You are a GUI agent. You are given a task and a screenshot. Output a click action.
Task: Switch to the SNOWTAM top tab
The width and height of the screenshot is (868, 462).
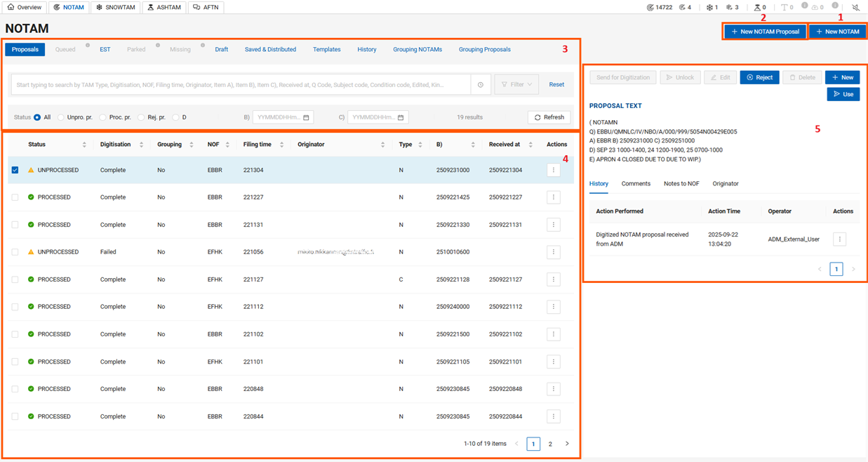coord(115,7)
